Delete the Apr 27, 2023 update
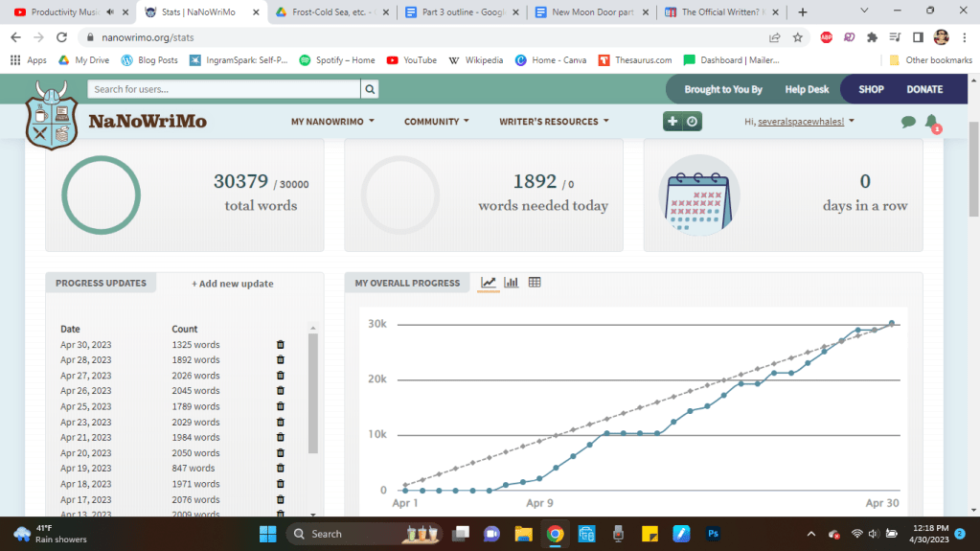Screen dimensions: 980x551 click(x=281, y=376)
